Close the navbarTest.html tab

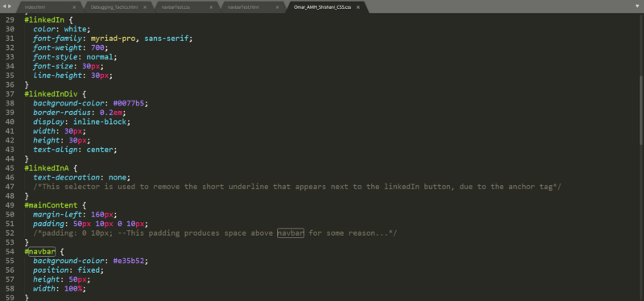coord(276,7)
